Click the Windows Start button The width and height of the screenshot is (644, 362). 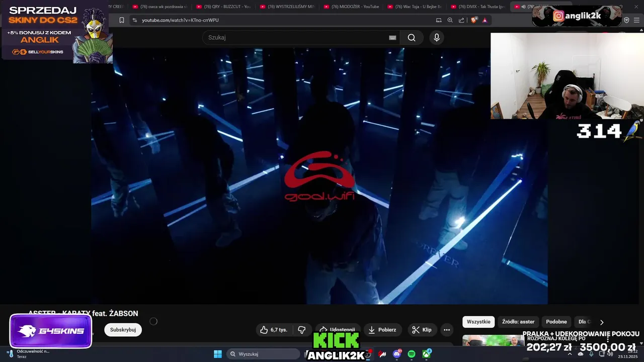[218, 354]
